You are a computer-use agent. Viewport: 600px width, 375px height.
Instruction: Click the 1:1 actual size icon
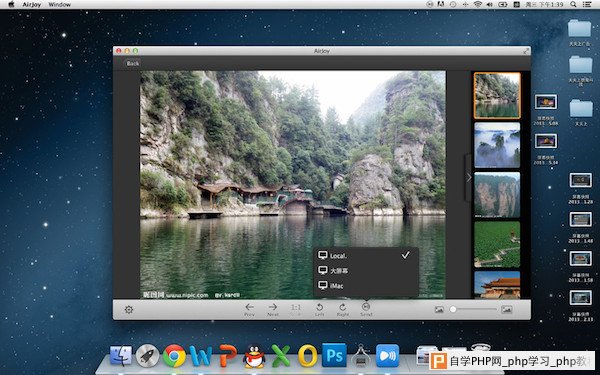(296, 309)
